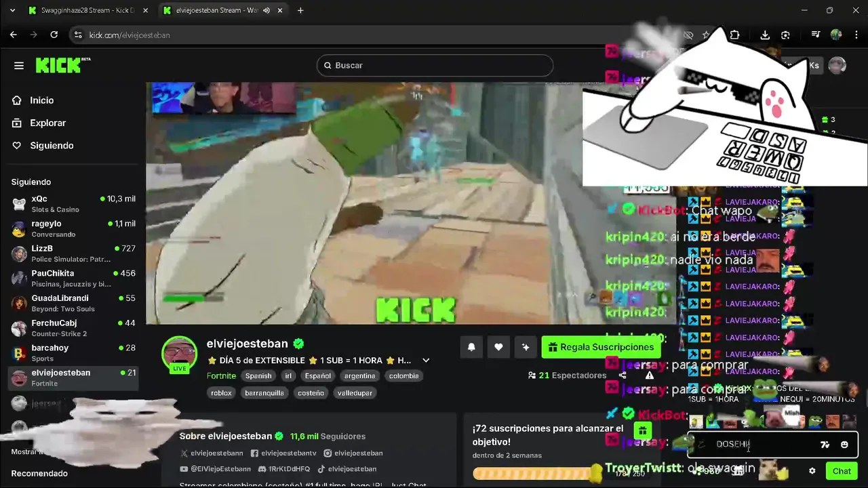Open PauChikita channel in sidebar
The width and height of the screenshot is (868, 488).
(73, 278)
